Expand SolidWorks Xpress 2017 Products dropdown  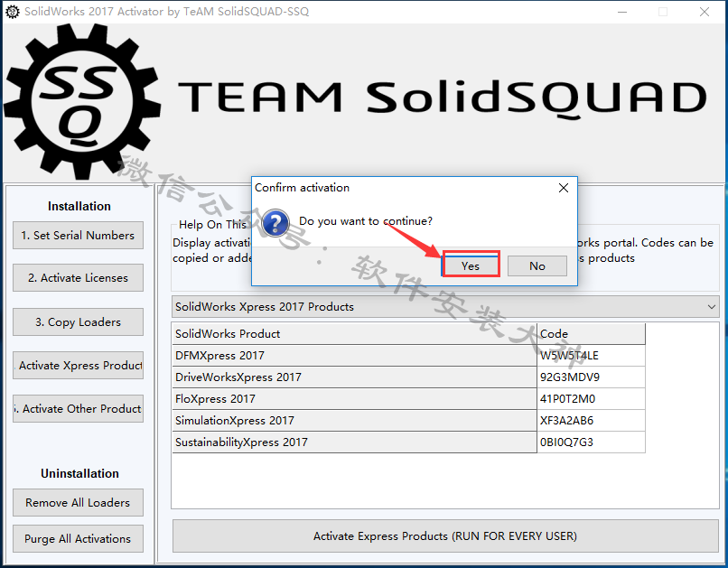click(445, 307)
